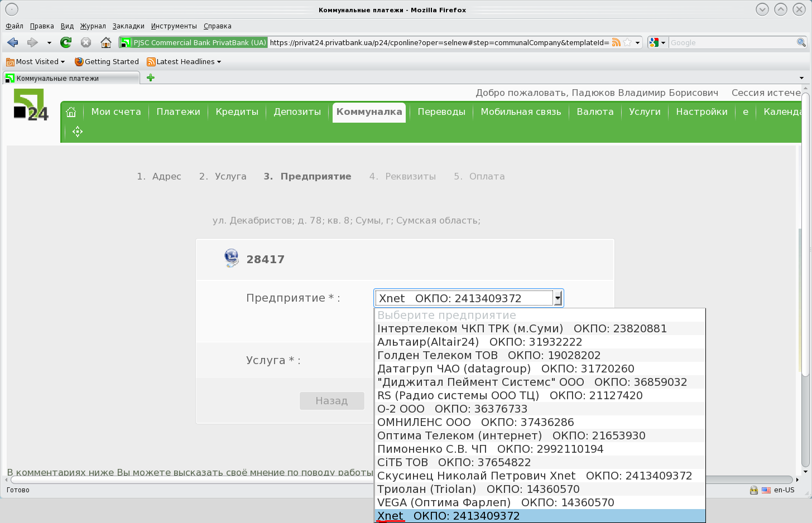Click the RSS feed icon in address bar
The image size is (812, 523).
click(616, 42)
